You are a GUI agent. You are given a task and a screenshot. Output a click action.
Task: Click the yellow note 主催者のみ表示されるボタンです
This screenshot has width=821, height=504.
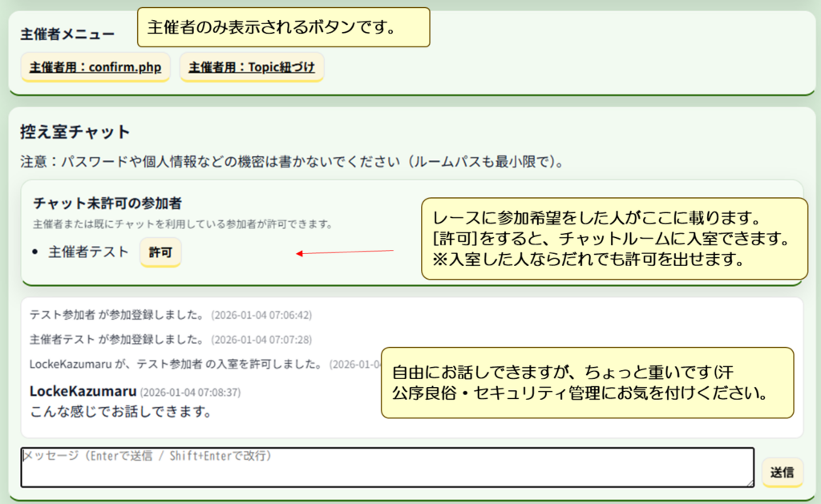tap(284, 27)
